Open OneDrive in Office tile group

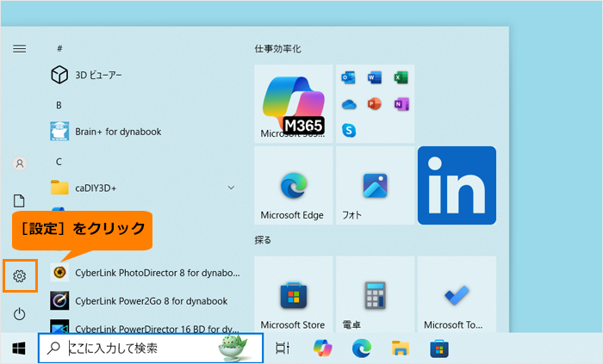pyautogui.click(x=348, y=104)
